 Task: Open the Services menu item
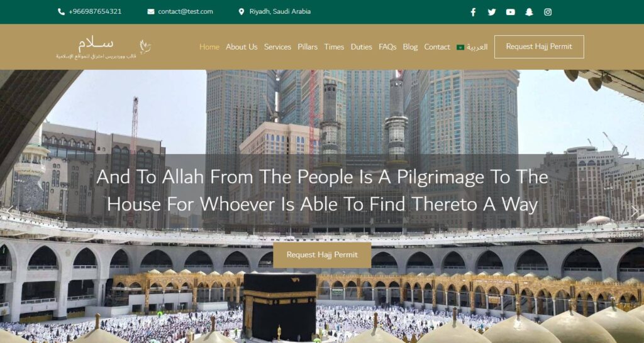pyautogui.click(x=277, y=47)
